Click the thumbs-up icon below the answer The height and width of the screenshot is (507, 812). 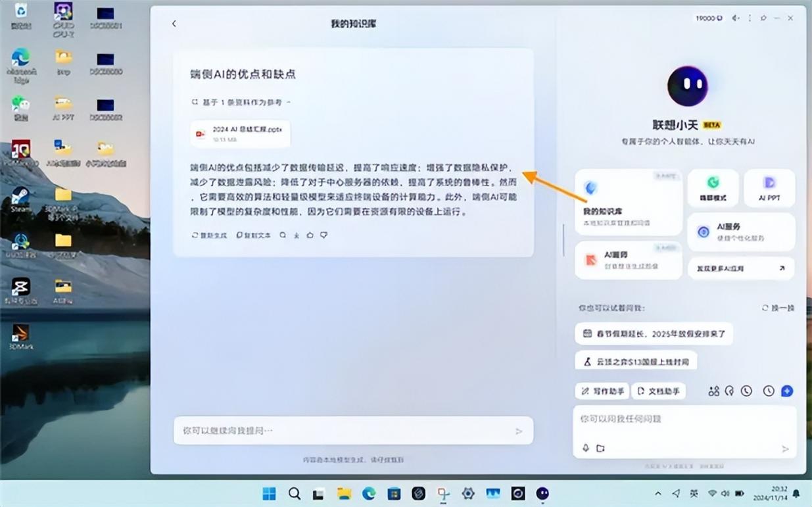[x=310, y=235]
